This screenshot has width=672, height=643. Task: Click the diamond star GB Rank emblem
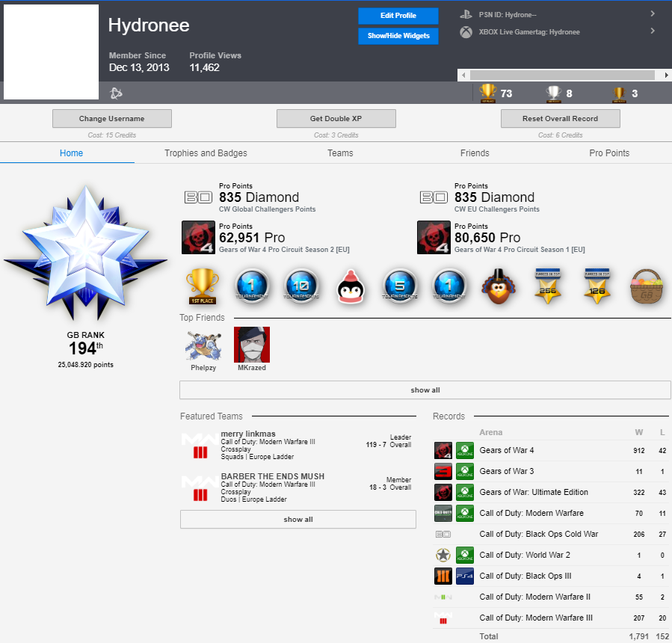coord(85,253)
